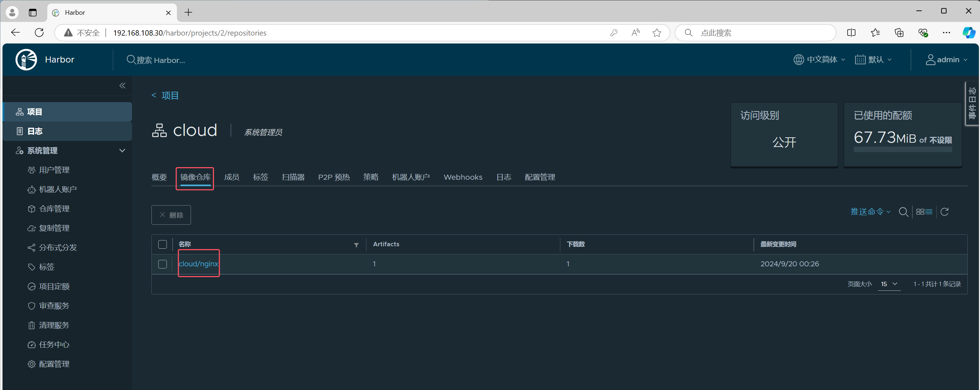Click the not-secure warning icon

pos(68,33)
